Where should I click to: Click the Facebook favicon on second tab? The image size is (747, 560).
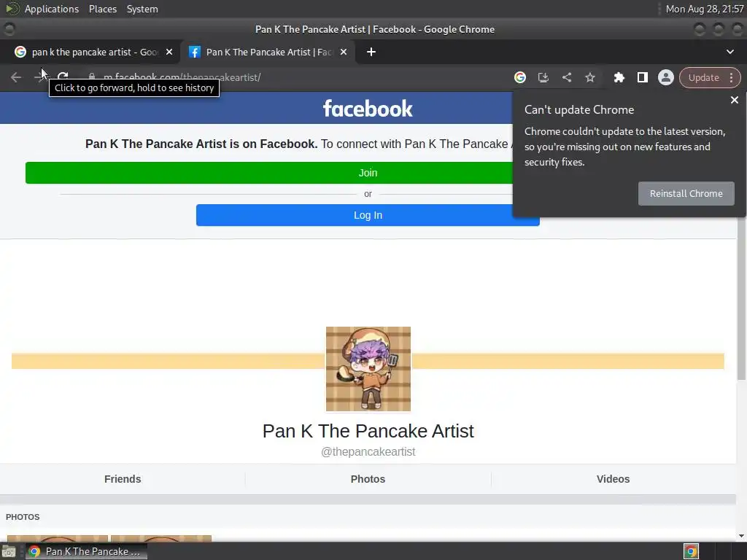194,52
